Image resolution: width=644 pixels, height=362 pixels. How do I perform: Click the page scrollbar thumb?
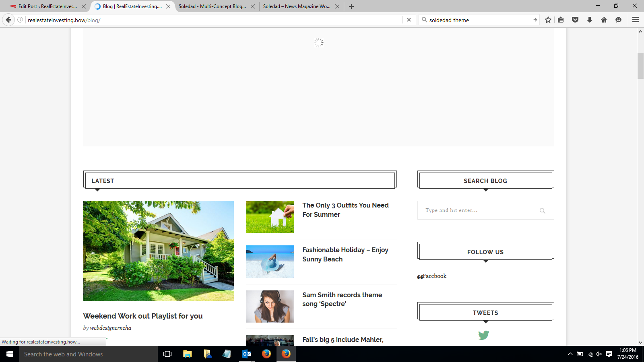(x=640, y=66)
